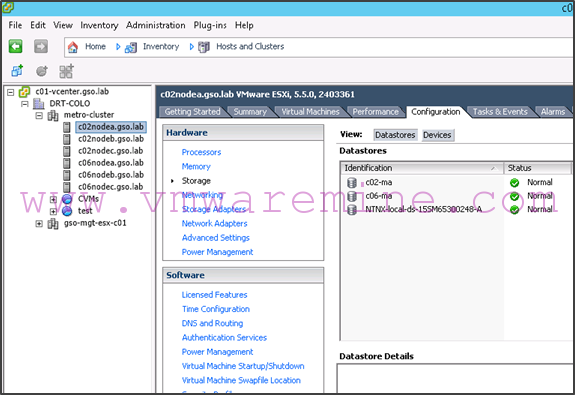The width and height of the screenshot is (575, 395).
Task: Open Virtual Machine Swapfile Location link
Action: pos(241,381)
